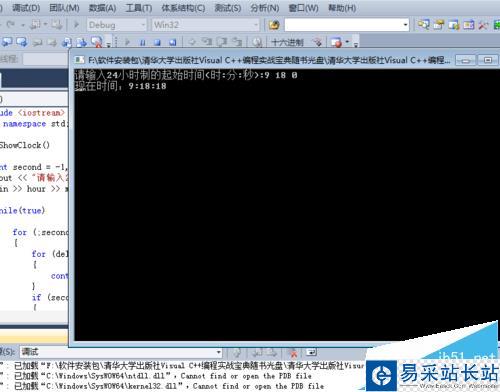This screenshot has width=500, height=392.
Task: Open the 数据(A) menu
Action: 102,7
